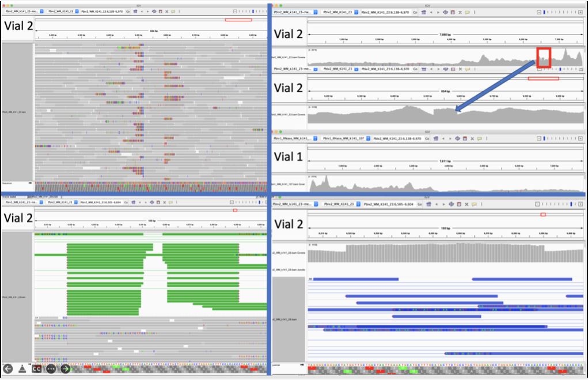This screenshot has width=588, height=380.
Task: Click popup-behavior speech bubble in top-left Vial 2 window
Action: 173,12
